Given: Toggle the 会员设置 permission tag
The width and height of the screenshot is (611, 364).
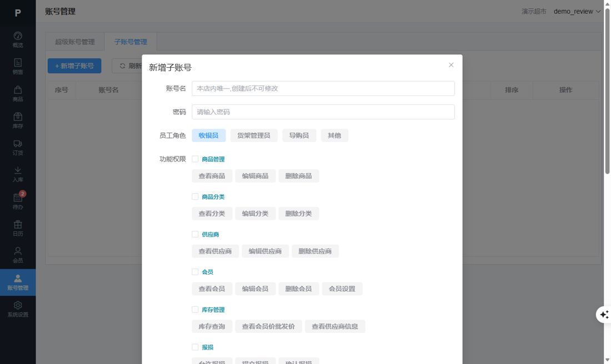Looking at the screenshot, I should pos(342,289).
